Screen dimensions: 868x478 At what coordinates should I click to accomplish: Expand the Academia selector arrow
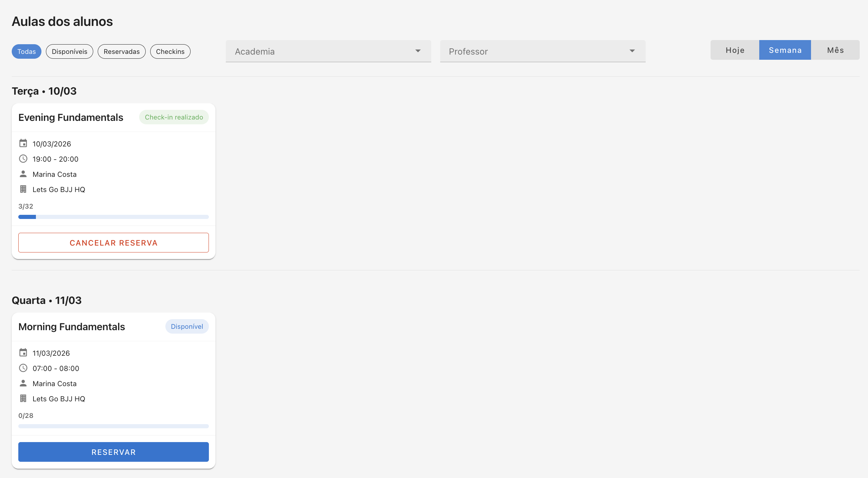pyautogui.click(x=418, y=51)
